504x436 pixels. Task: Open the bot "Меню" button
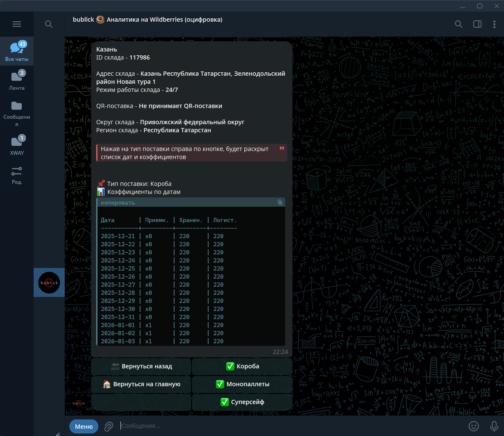(83, 426)
